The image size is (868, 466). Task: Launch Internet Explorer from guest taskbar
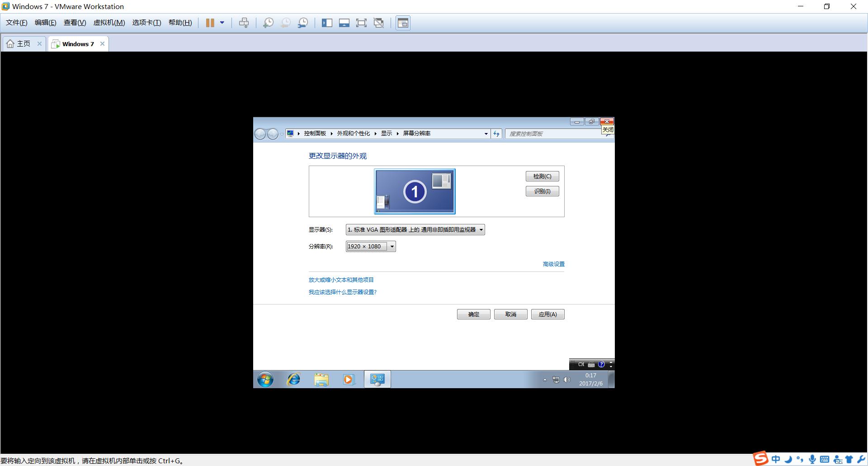click(x=294, y=379)
